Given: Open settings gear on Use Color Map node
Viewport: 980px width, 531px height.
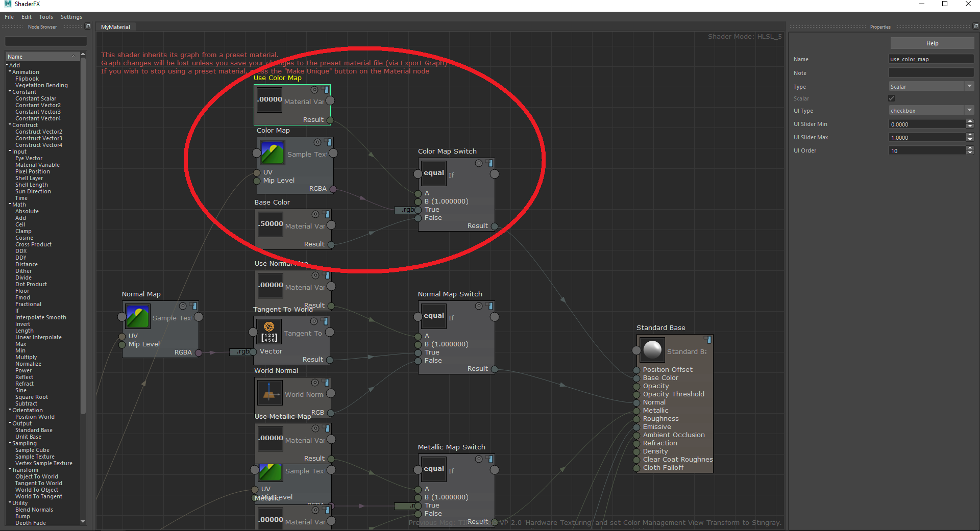Looking at the screenshot, I should 314,90.
